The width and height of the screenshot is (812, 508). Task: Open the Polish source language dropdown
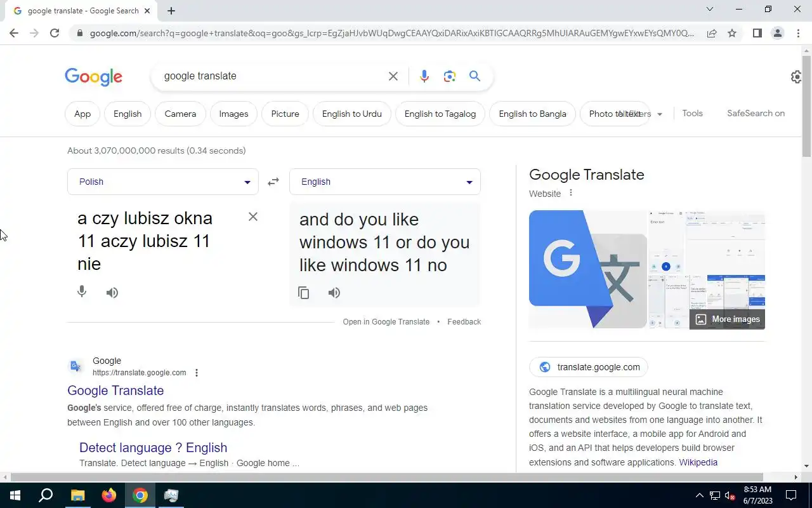[163, 182]
